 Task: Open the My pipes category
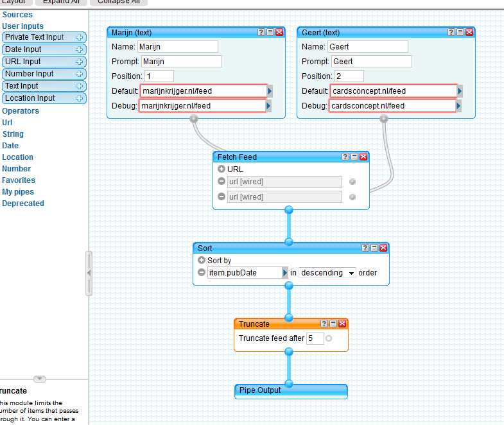[18, 192]
